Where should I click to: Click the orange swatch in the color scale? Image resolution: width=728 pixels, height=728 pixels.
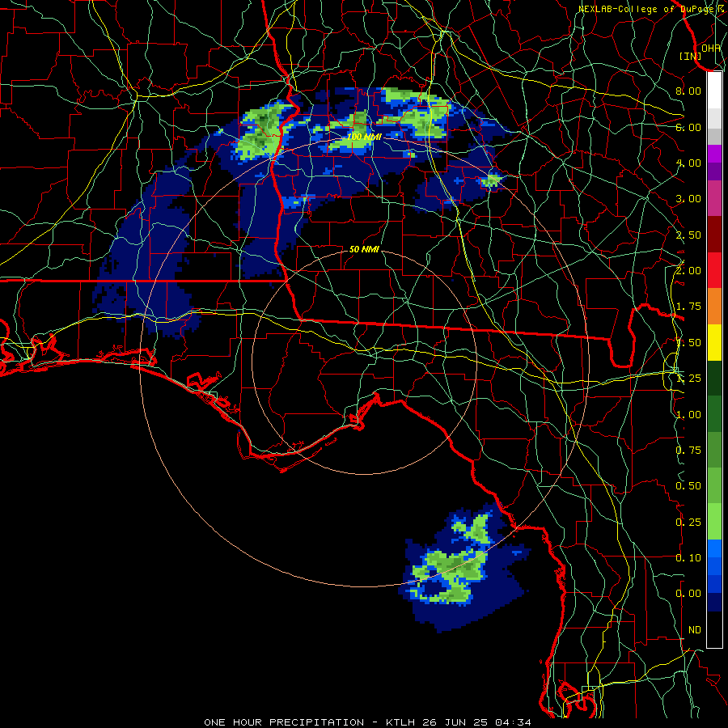pyautogui.click(x=714, y=306)
